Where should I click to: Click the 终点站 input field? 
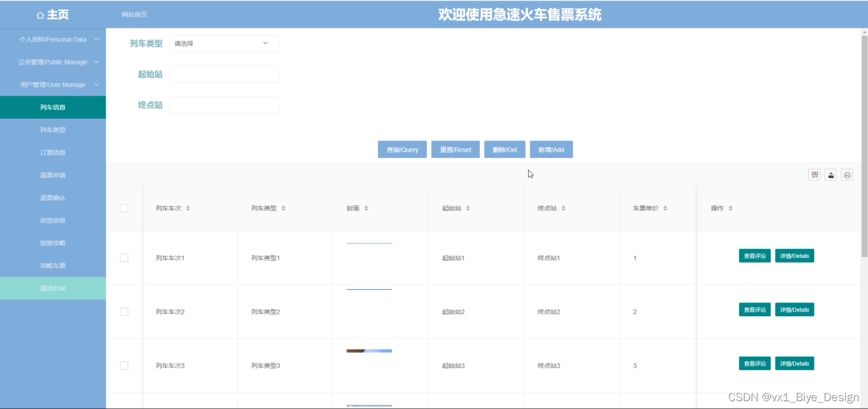pos(224,105)
